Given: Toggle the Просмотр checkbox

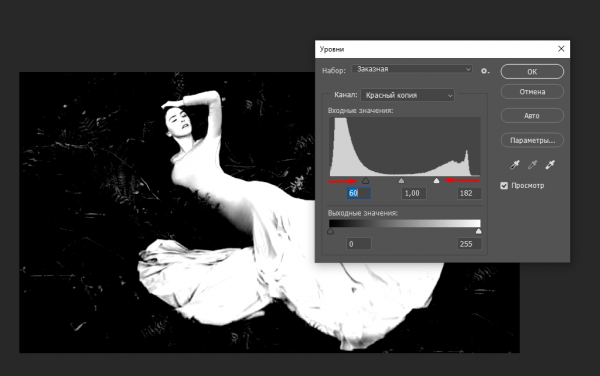Looking at the screenshot, I should (x=504, y=186).
